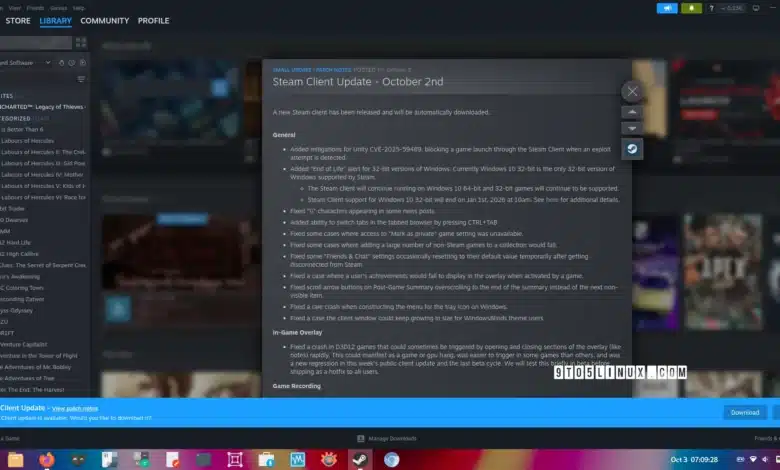Viewport: 780px width, 470px height.
Task: Open the View menu
Action: [15, 8]
